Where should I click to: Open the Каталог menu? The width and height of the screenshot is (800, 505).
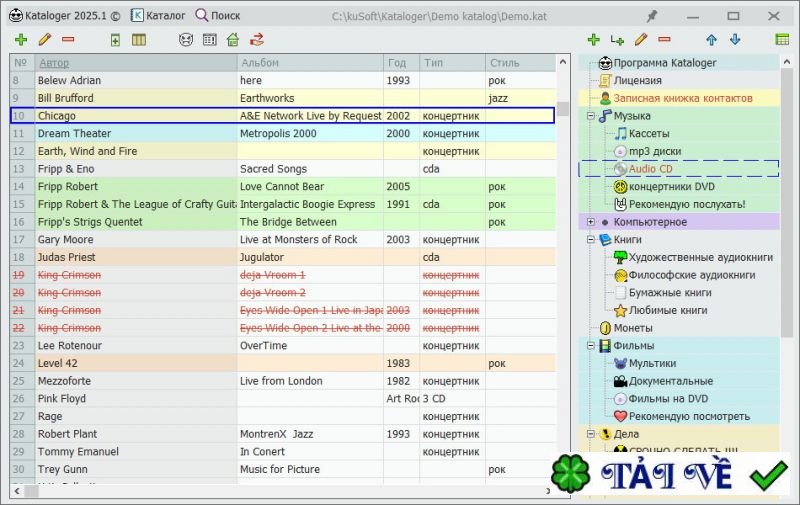[x=159, y=16]
